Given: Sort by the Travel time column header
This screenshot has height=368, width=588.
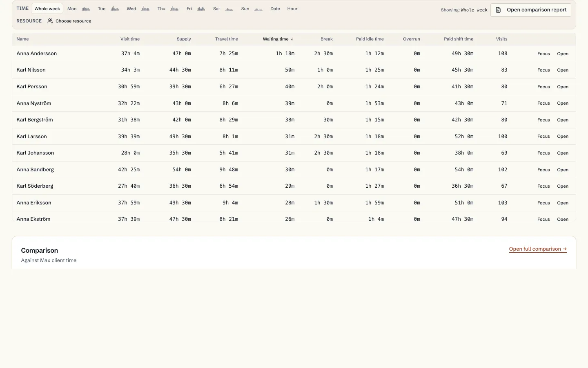Looking at the screenshot, I should (x=227, y=39).
